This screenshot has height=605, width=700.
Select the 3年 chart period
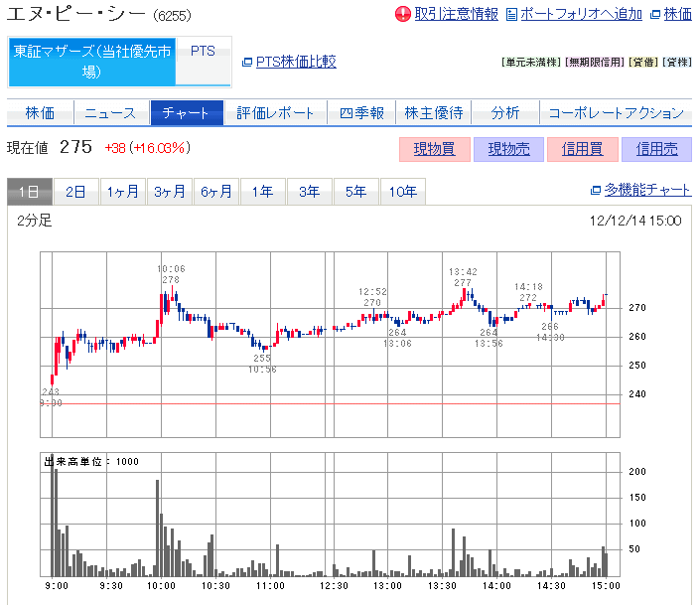tap(310, 192)
